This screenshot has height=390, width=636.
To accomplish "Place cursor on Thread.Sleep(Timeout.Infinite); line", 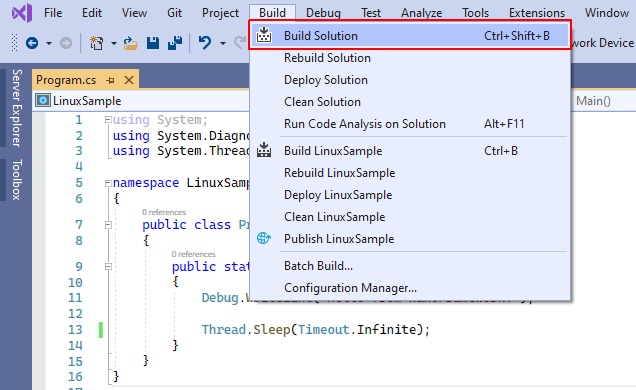I will pos(316,329).
